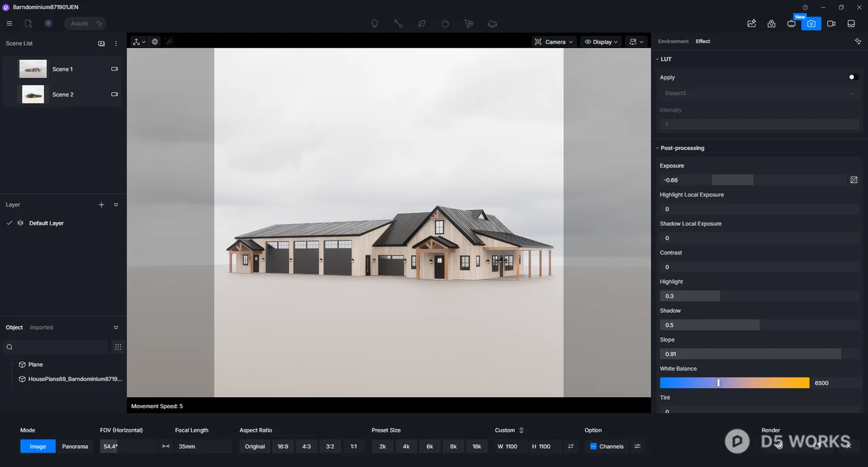Add a new layer
868x467 pixels.
click(102, 204)
